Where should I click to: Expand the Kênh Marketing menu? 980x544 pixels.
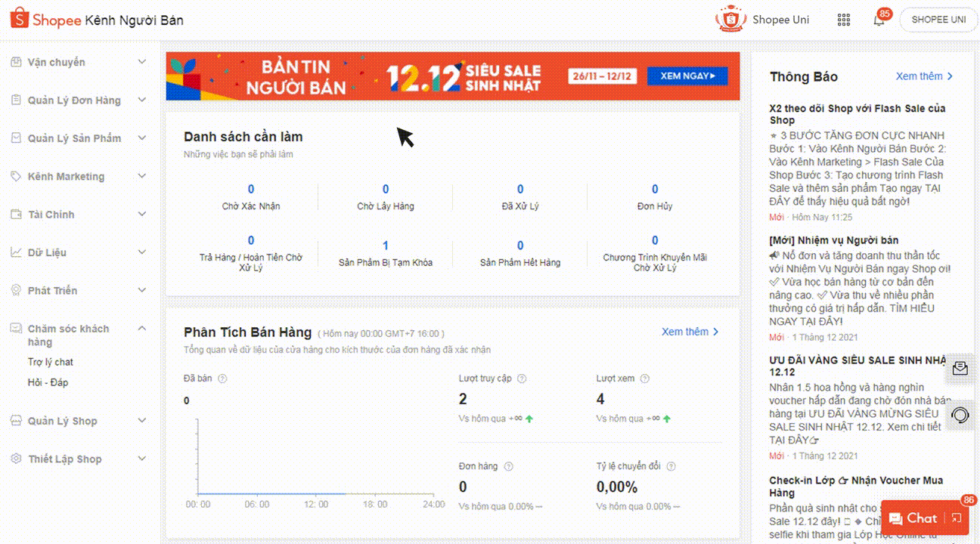[142, 176]
